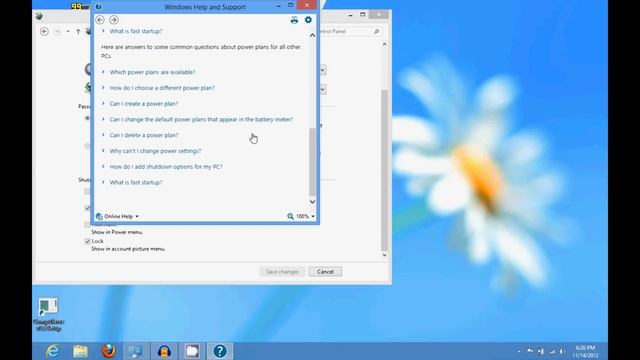Toggle the Lock checkbox

point(87,241)
